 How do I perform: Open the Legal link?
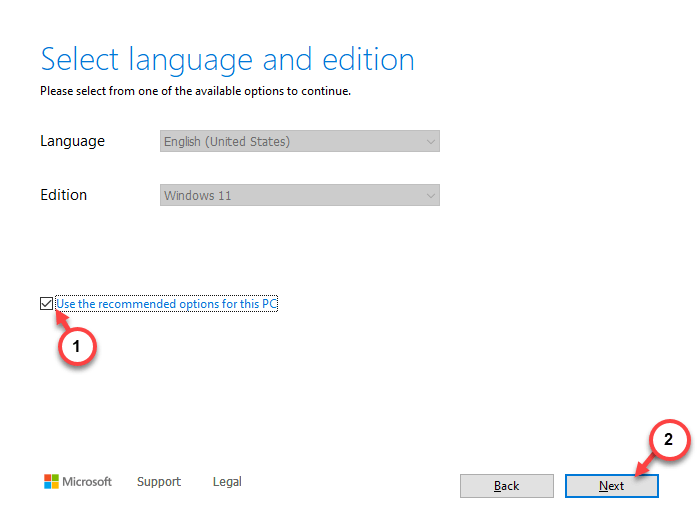click(227, 481)
